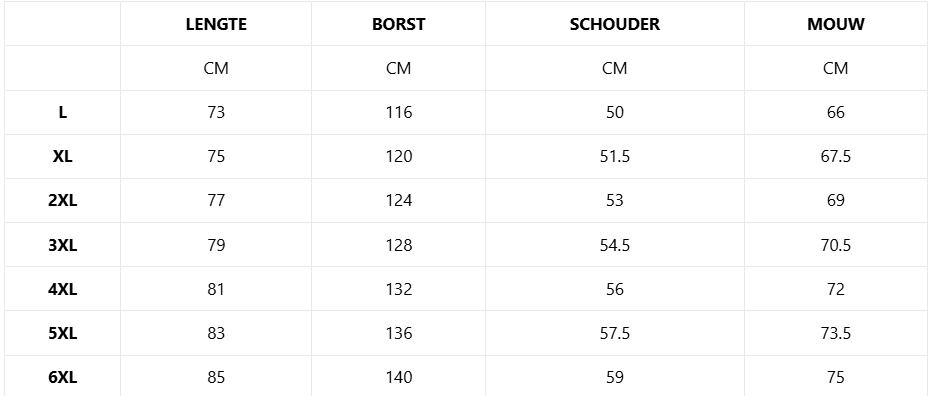Click the CM unit under MOUW

click(836, 69)
